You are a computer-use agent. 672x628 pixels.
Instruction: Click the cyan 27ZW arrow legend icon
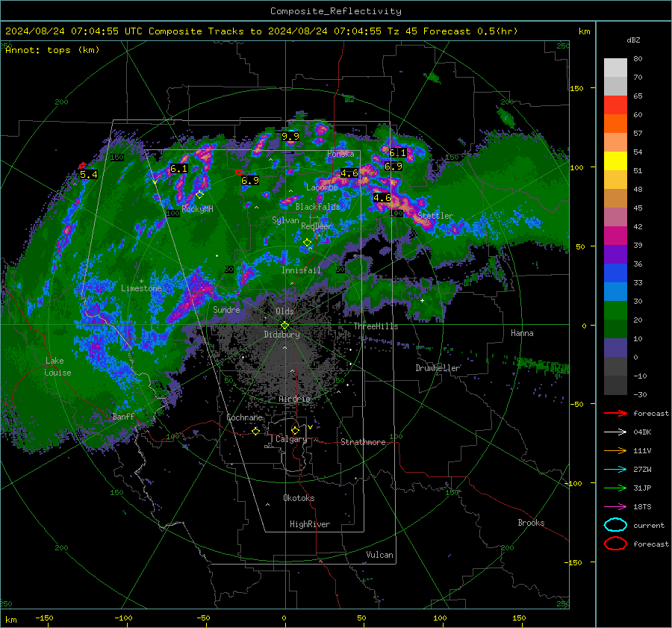[615, 470]
